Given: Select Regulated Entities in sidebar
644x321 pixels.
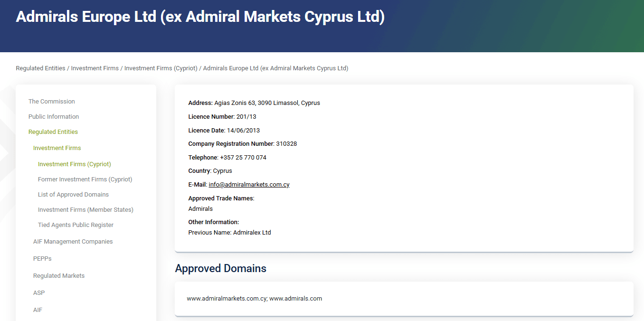Looking at the screenshot, I should pyautogui.click(x=53, y=132).
